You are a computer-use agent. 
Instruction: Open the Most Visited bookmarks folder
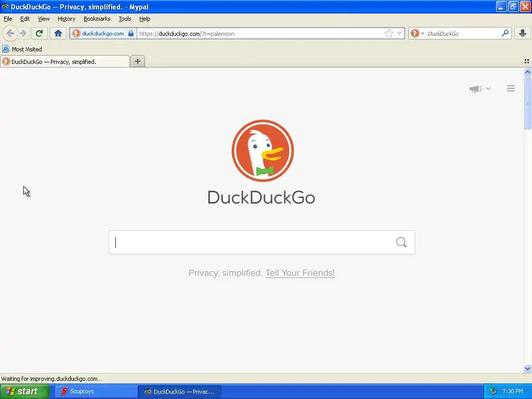coord(22,49)
